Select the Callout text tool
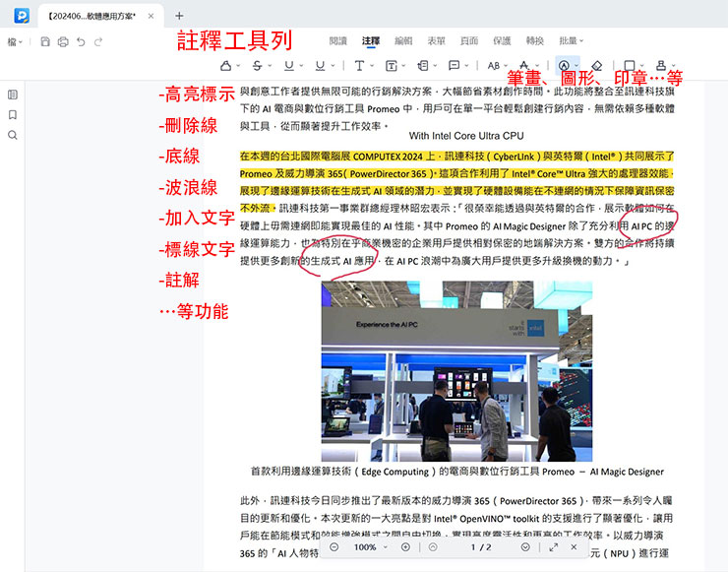728x572 pixels. pyautogui.click(x=422, y=66)
